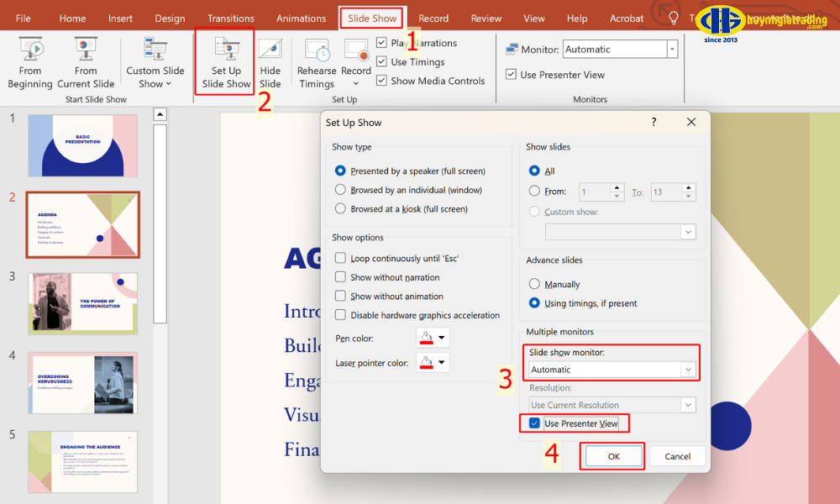Confirm the dialog with OK
This screenshot has width=840, height=504.
click(612, 456)
